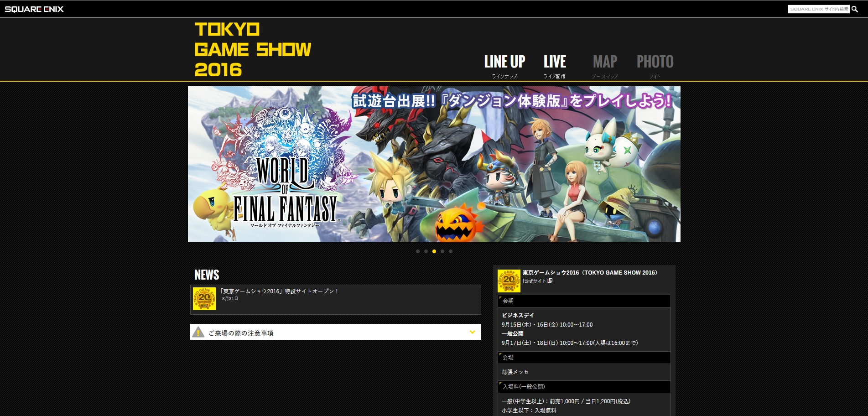Click the search magnifier icon
868x416 pixels.
[x=855, y=9]
